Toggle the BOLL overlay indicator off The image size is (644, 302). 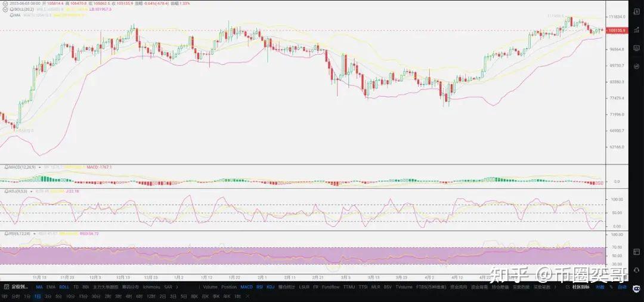pyautogui.click(x=64, y=287)
